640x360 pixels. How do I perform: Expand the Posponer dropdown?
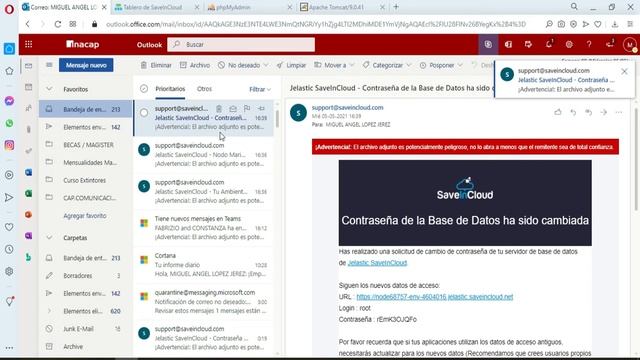click(460, 65)
